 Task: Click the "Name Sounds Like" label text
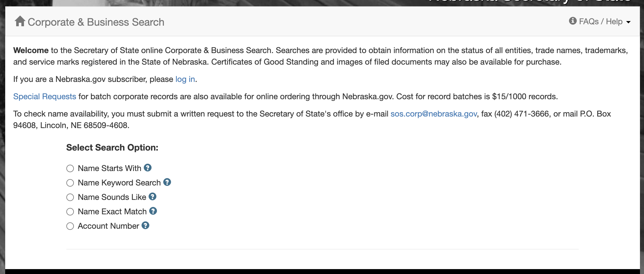[112, 197]
